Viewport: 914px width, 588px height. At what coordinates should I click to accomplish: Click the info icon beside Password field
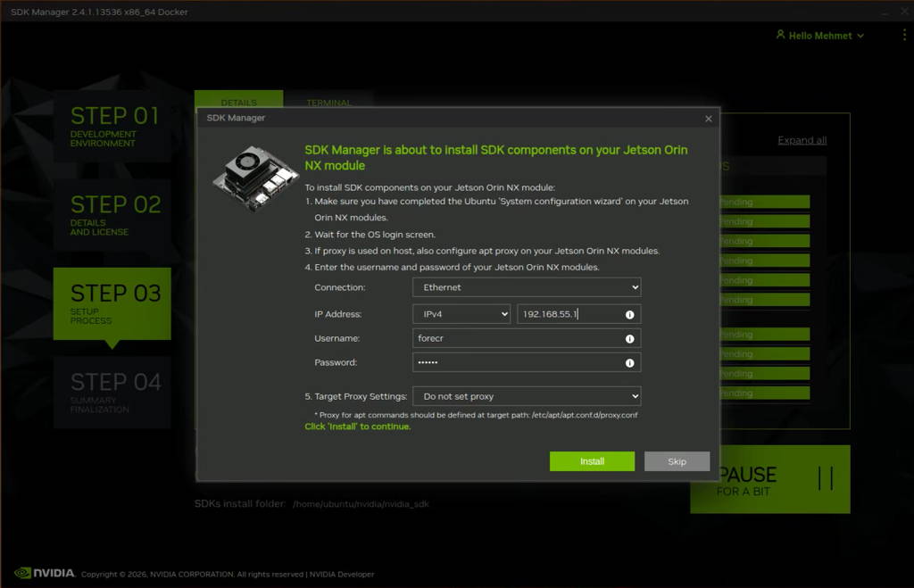[629, 363]
